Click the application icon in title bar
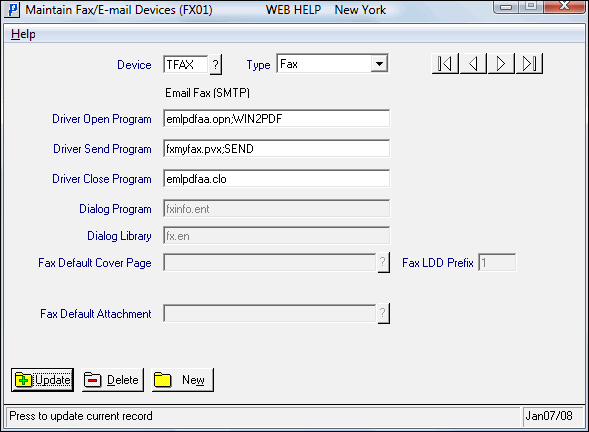The width and height of the screenshot is (589, 432). point(13,10)
